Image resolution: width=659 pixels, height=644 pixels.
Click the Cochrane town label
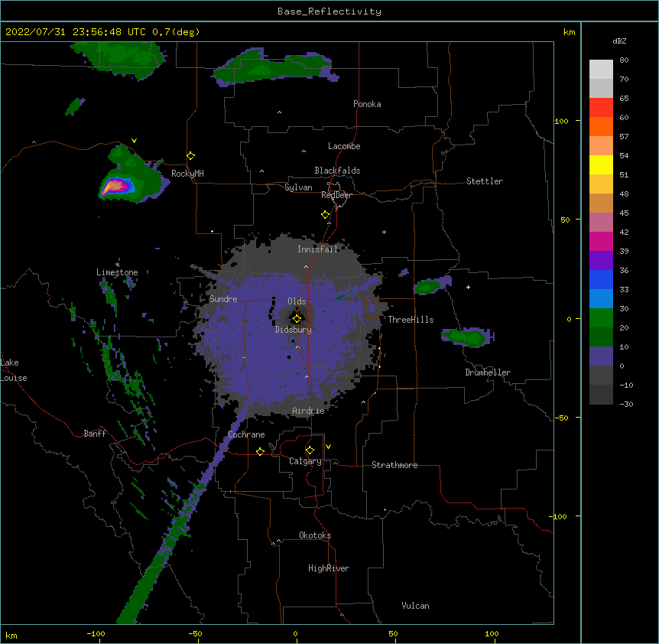pyautogui.click(x=246, y=434)
